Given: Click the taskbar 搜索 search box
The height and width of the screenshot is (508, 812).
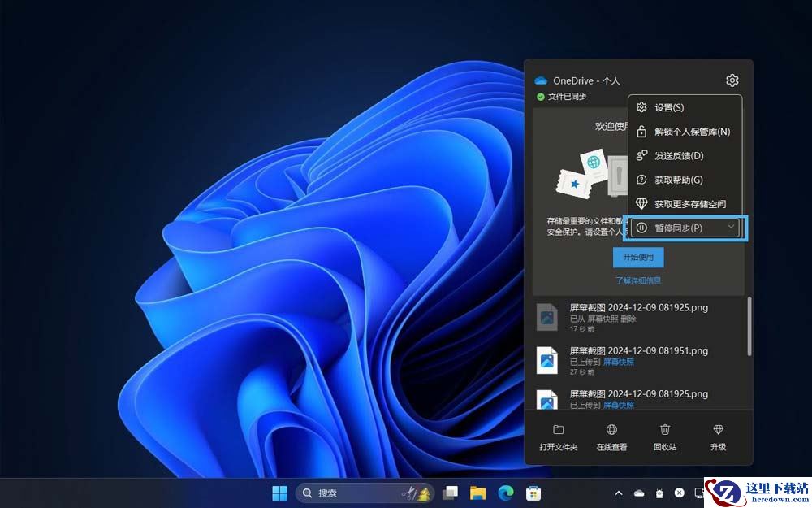Looking at the screenshot, I should [365, 493].
